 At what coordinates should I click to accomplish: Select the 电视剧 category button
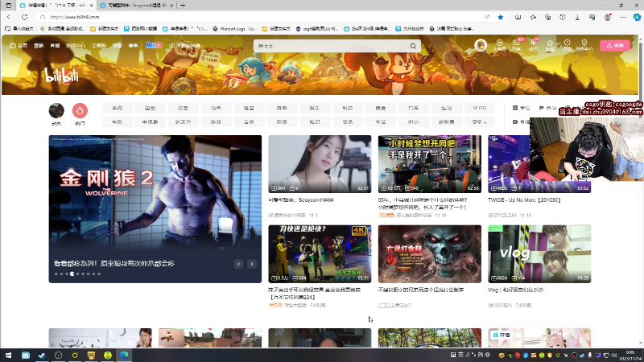(x=151, y=122)
